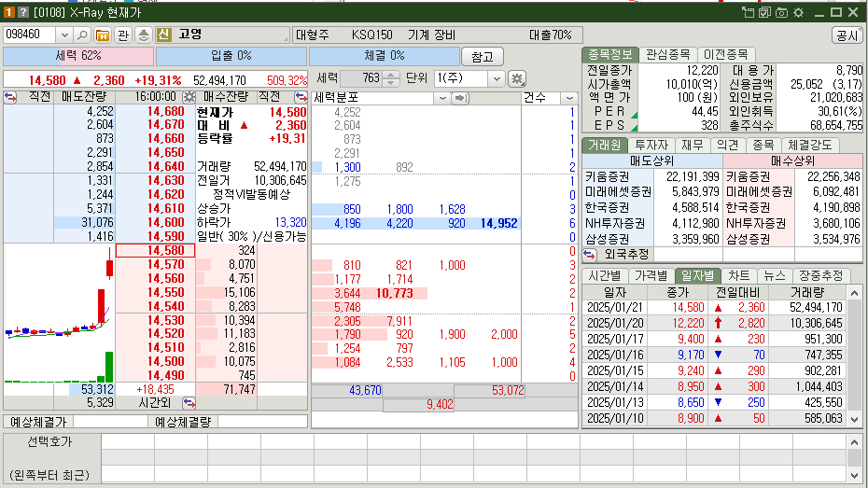Image resolution: width=868 pixels, height=488 pixels.
Task: Click the stock code field 098460
Action: tap(29, 35)
